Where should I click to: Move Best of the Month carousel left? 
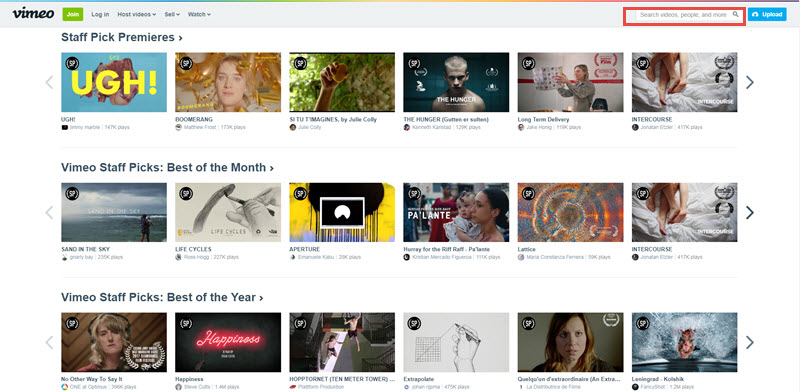[x=49, y=212]
